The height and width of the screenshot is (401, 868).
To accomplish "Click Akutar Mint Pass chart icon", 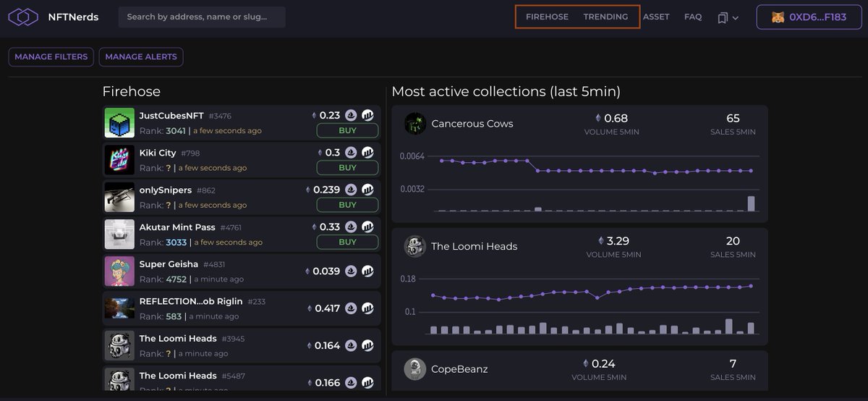I will (367, 227).
